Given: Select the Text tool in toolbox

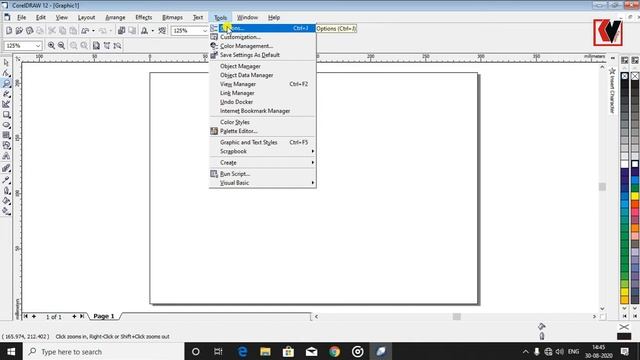Looking at the screenshot, I should point(6,156).
